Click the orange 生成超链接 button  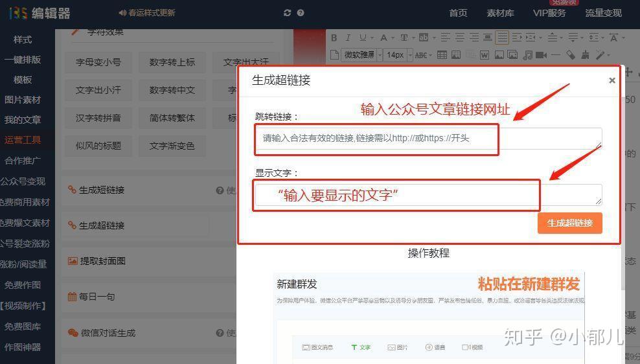(x=570, y=223)
